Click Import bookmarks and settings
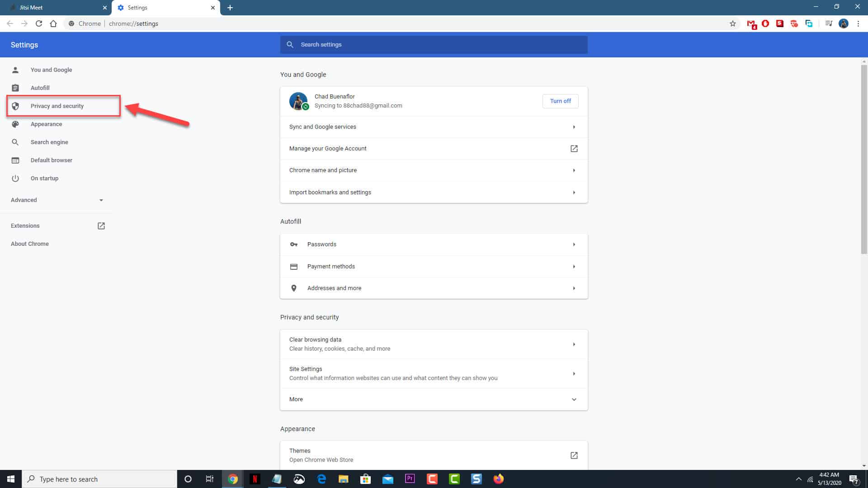 pos(434,192)
